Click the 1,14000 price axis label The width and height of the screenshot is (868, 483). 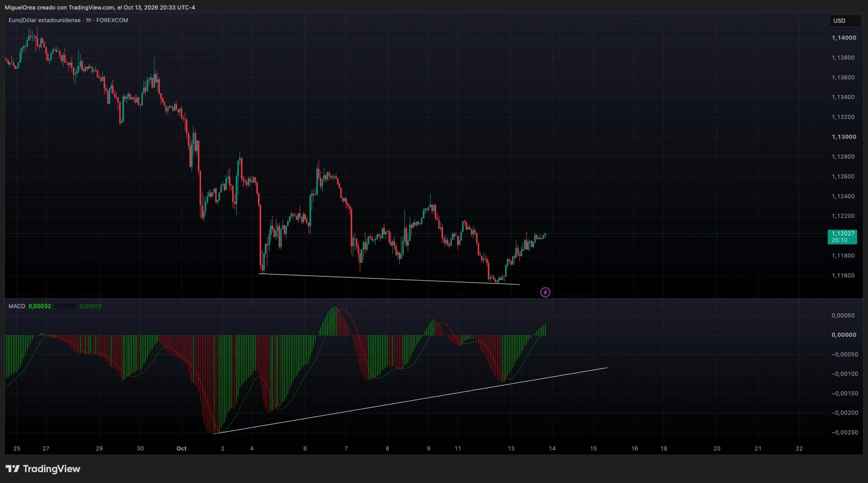[844, 38]
